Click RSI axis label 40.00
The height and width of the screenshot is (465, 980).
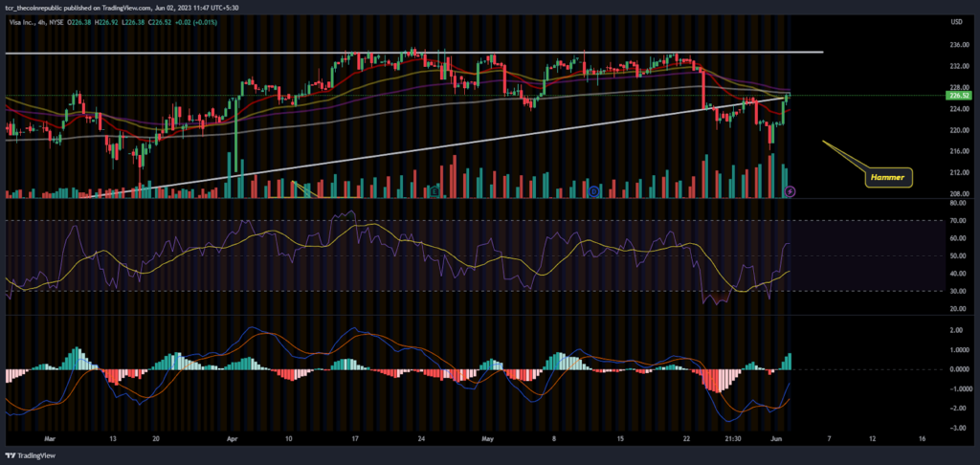click(957, 274)
